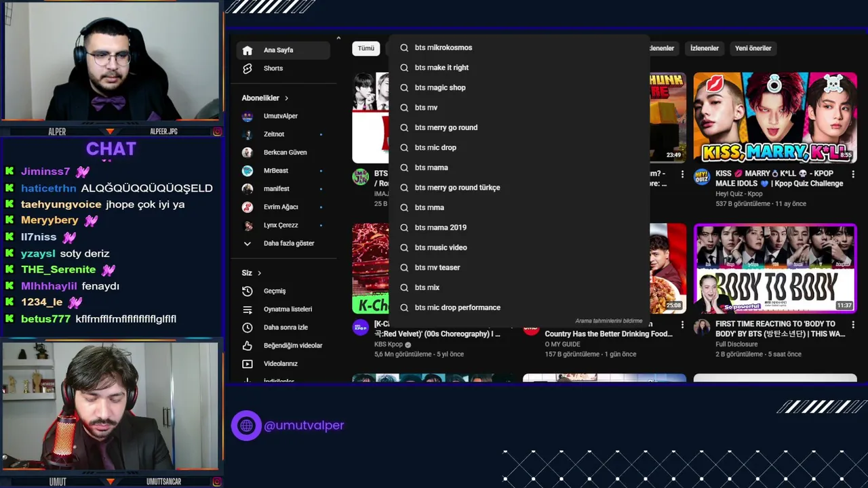Open manifest channel avatar in subscriptions

248,188
